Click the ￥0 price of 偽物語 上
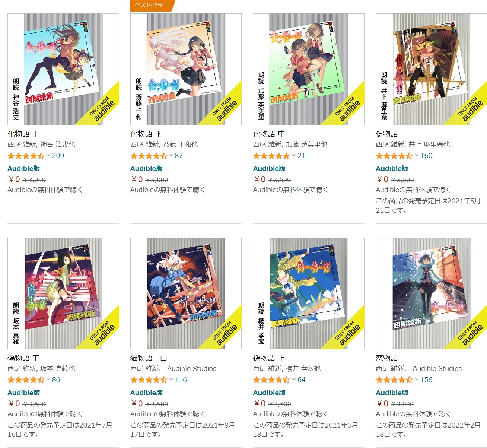 tap(260, 404)
